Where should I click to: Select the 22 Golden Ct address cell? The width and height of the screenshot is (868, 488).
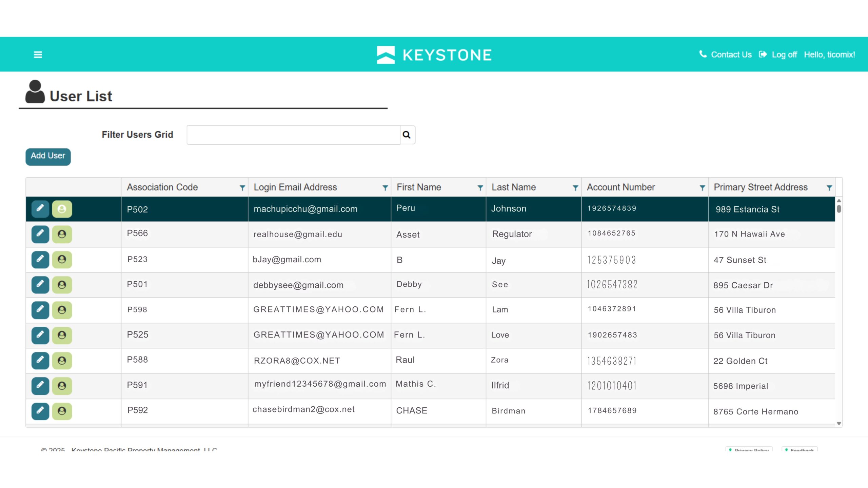pos(772,361)
